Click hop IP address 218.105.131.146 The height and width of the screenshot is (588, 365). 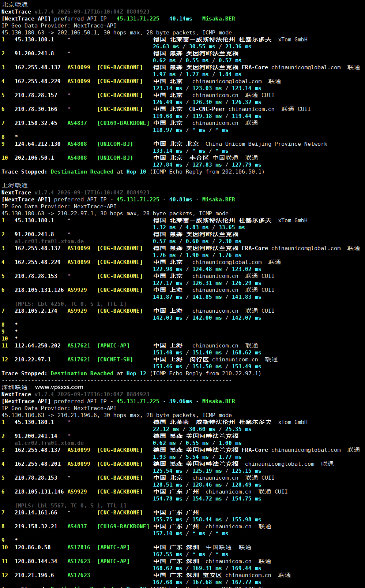[39, 492]
